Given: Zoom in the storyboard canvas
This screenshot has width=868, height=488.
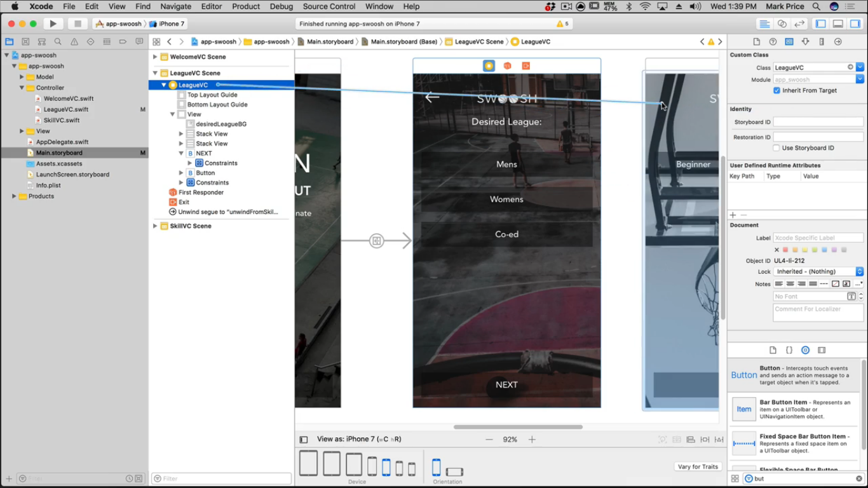Looking at the screenshot, I should pyautogui.click(x=532, y=439).
